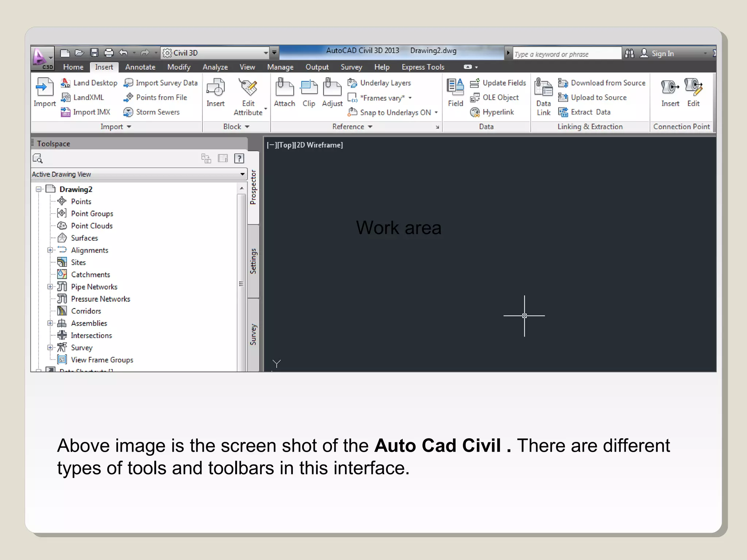The height and width of the screenshot is (560, 747).
Task: Switch to the Analyze ribbon tab
Action: (215, 67)
